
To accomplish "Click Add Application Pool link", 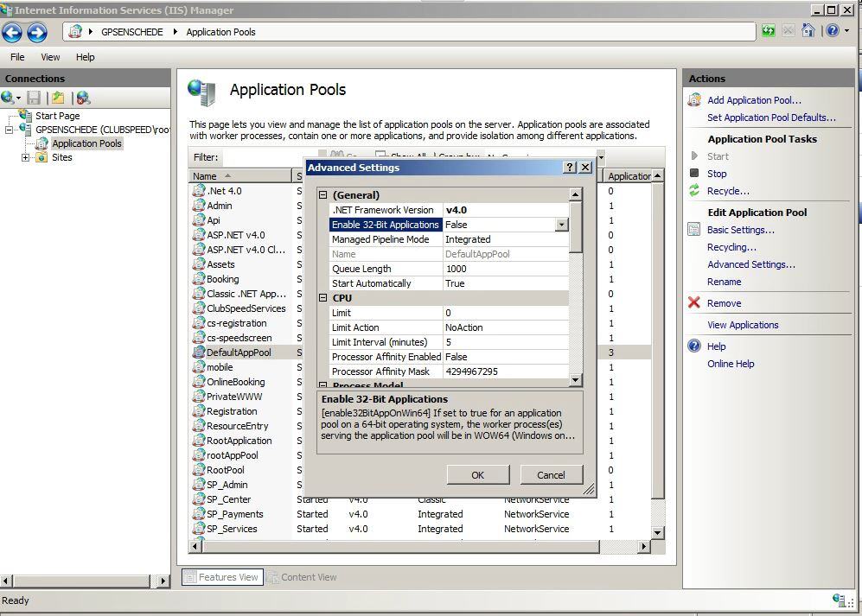I will 754,100.
